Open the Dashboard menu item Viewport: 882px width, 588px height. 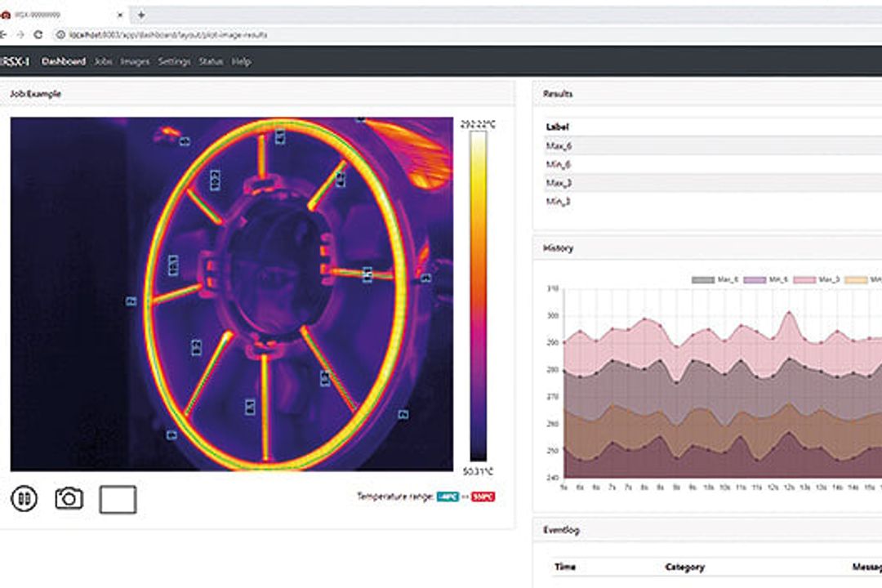(64, 61)
